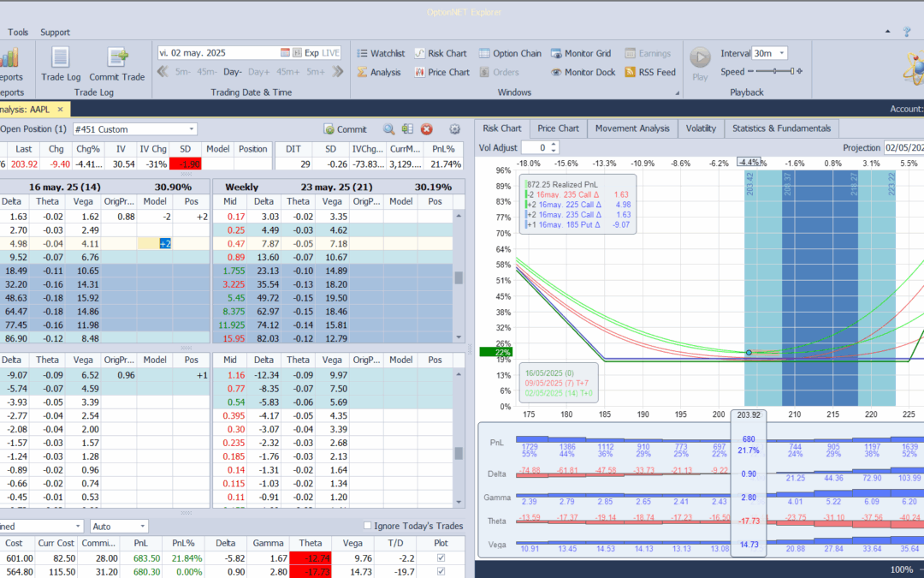Decrease Vol Adjust with down stepper
The image size is (924, 578).
(x=554, y=151)
